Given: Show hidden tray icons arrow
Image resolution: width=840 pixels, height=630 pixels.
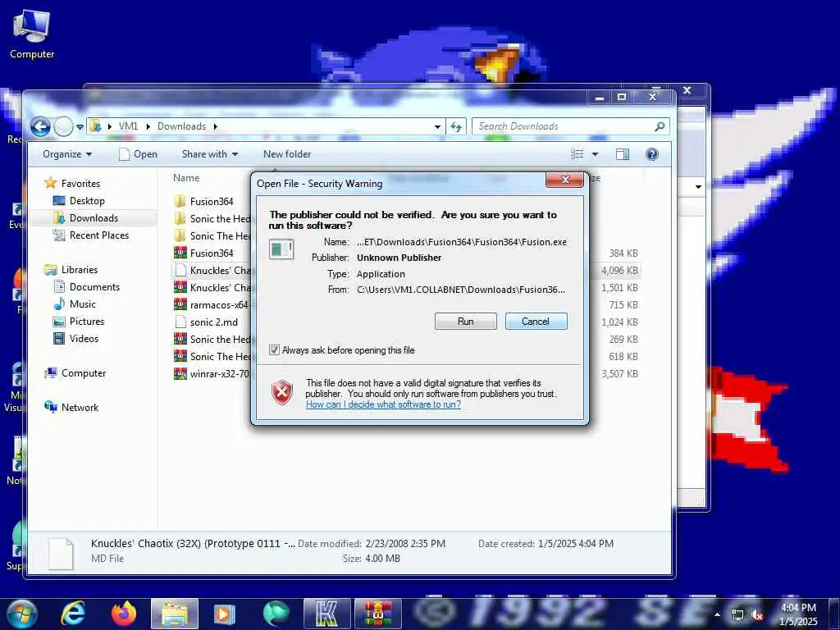Looking at the screenshot, I should click(717, 614).
